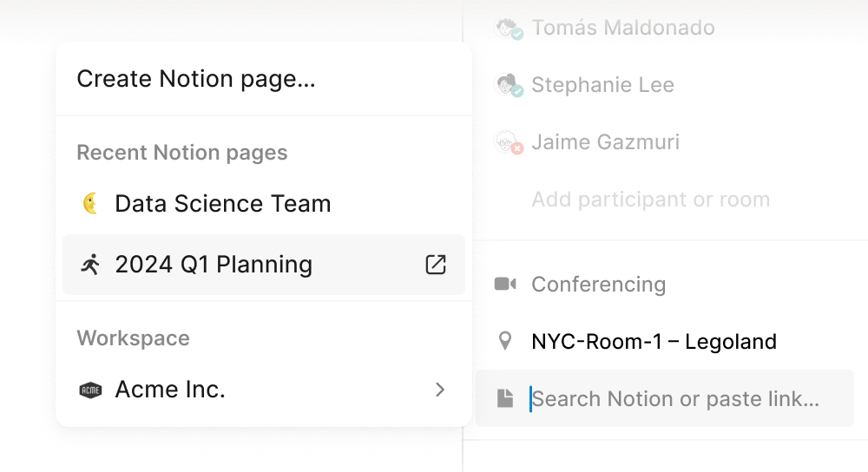868x472 pixels.
Task: Click the Recent Notion pages section label
Action: click(182, 153)
